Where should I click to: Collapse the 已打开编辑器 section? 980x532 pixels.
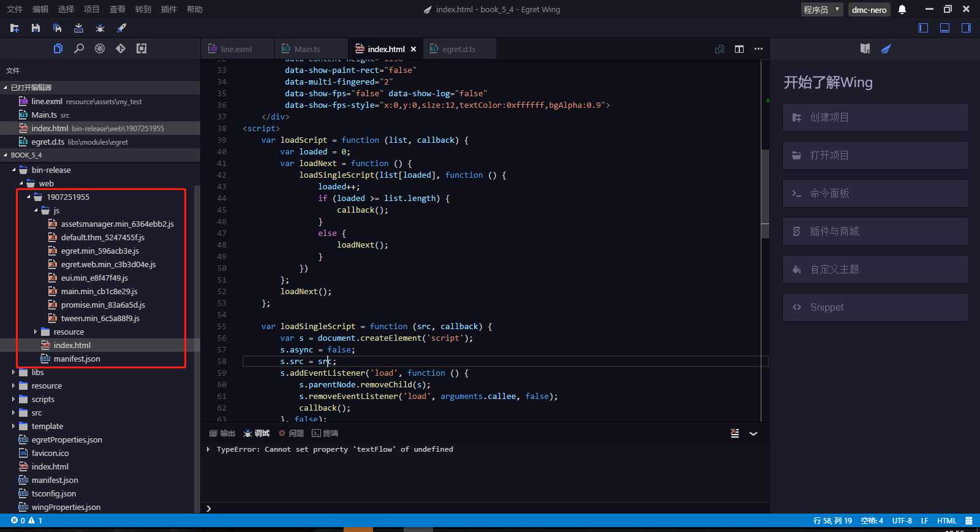click(x=6, y=88)
